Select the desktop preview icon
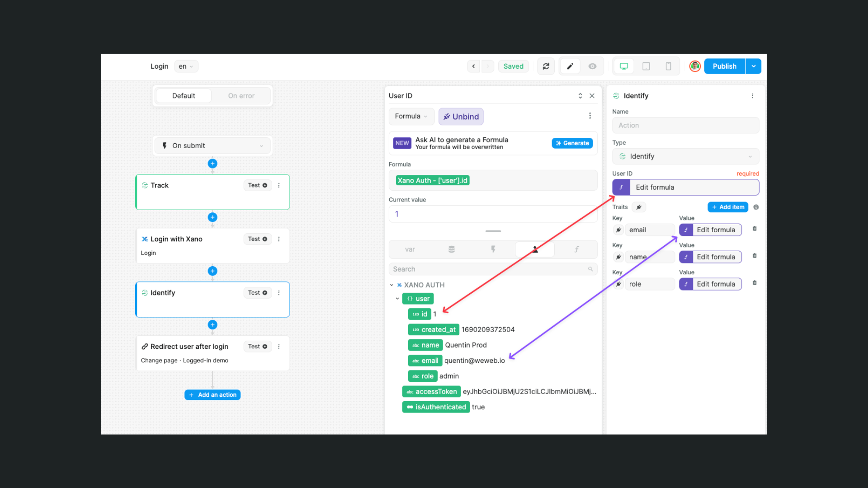The width and height of the screenshot is (868, 488). [623, 66]
